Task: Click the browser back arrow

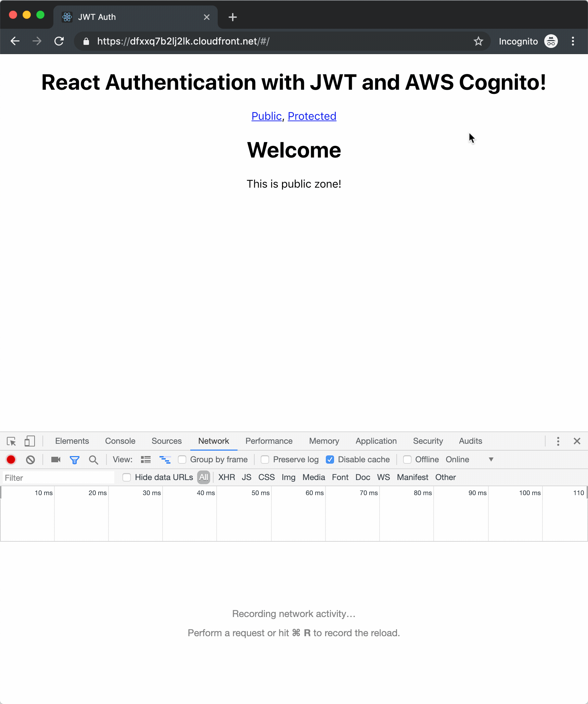Action: tap(15, 41)
